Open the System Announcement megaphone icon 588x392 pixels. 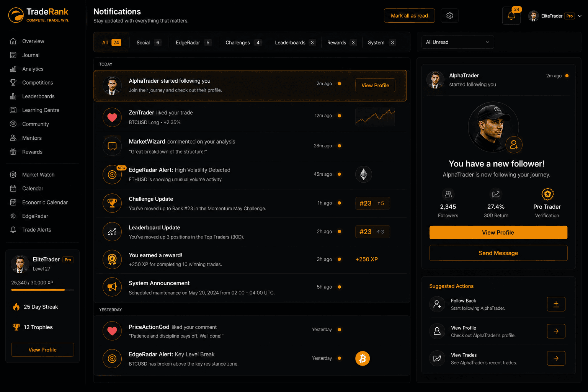pyautogui.click(x=112, y=287)
